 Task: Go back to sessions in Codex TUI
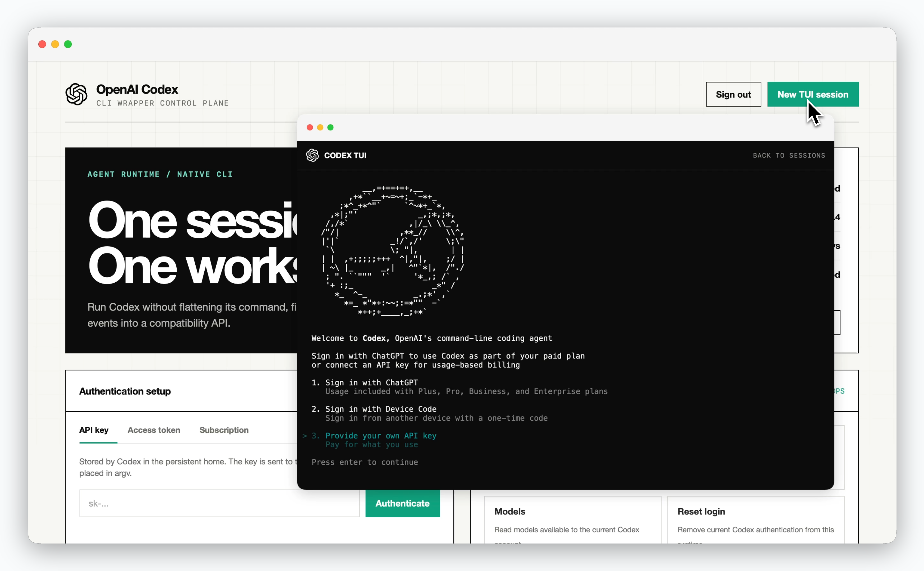(x=789, y=155)
